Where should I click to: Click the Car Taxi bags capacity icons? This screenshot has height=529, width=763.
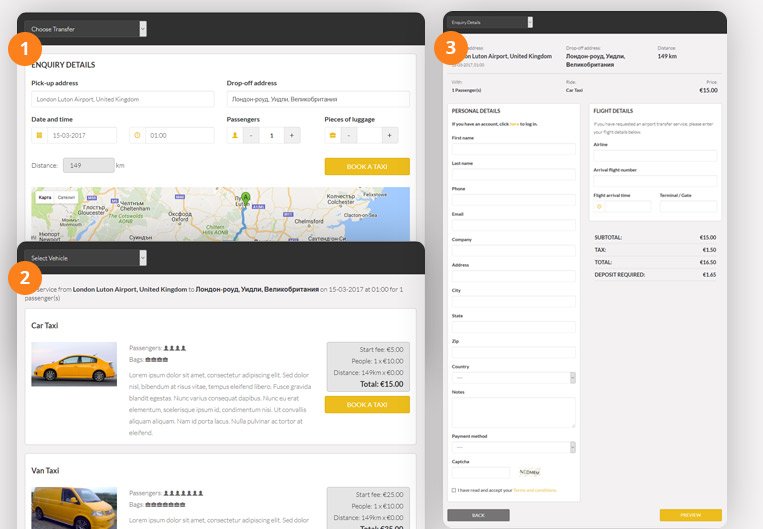point(157,360)
